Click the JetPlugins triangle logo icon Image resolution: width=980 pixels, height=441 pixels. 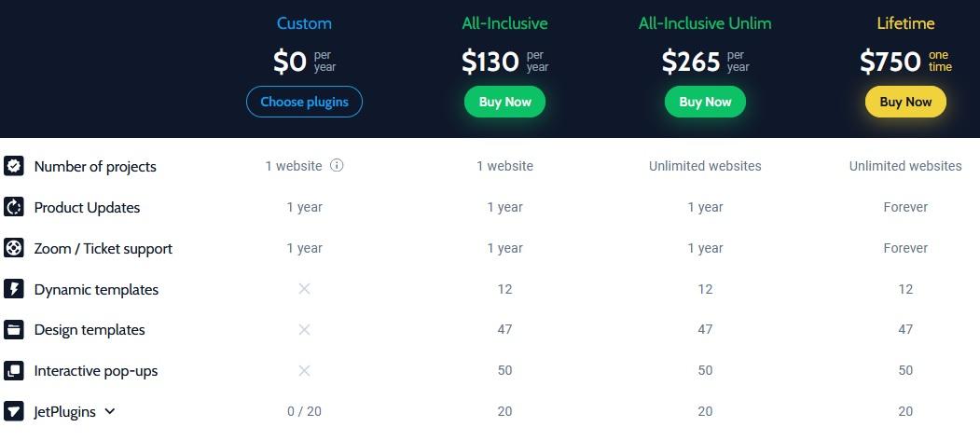coord(14,411)
